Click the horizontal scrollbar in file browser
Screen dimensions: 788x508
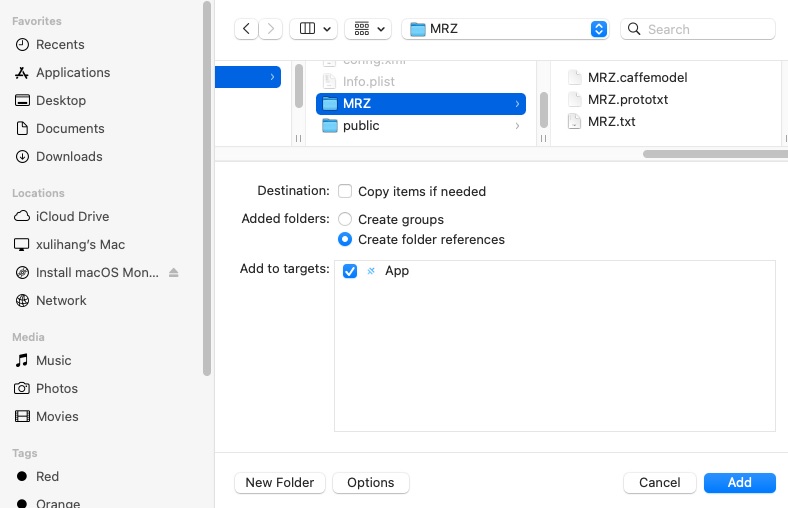click(x=714, y=154)
